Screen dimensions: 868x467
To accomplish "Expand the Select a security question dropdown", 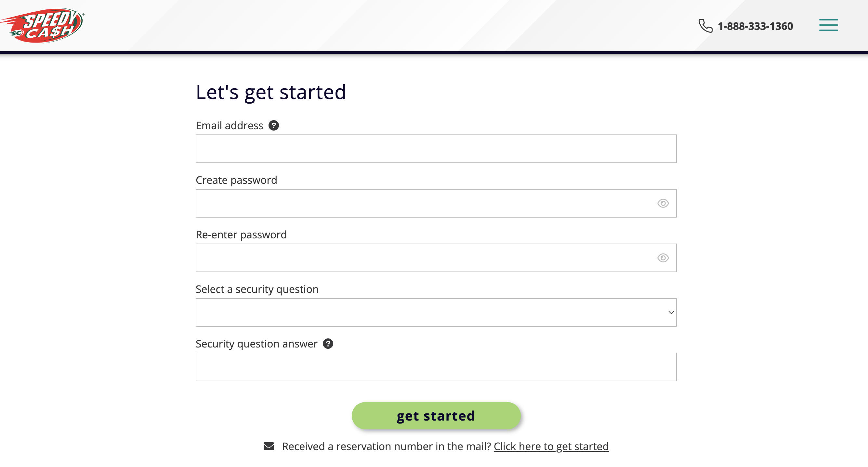I will click(436, 312).
